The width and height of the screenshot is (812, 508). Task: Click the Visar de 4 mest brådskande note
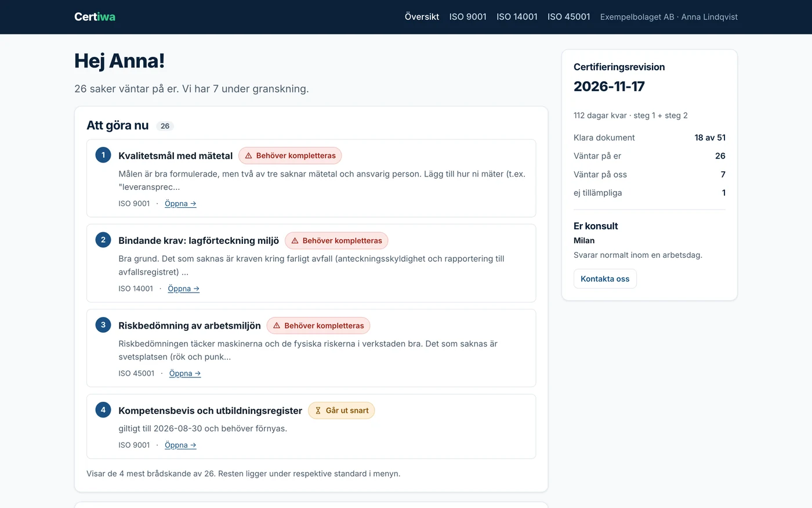[244, 474]
